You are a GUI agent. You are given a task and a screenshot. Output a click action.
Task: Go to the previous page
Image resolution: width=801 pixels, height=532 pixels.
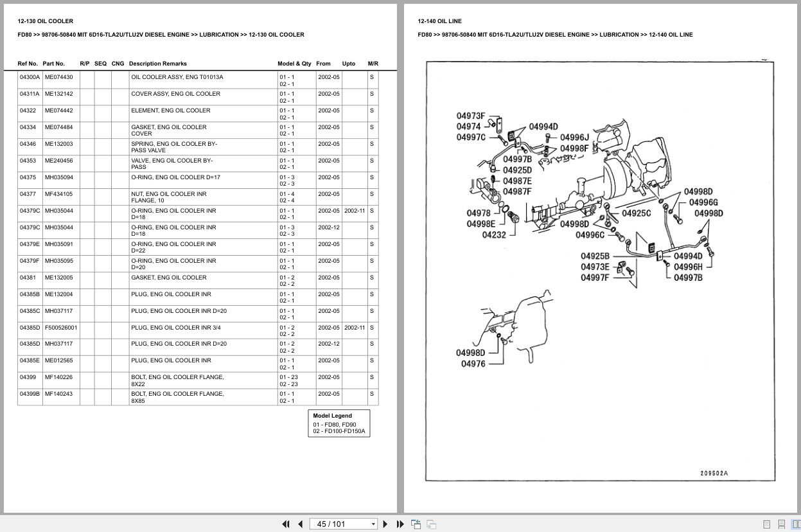[x=300, y=524]
